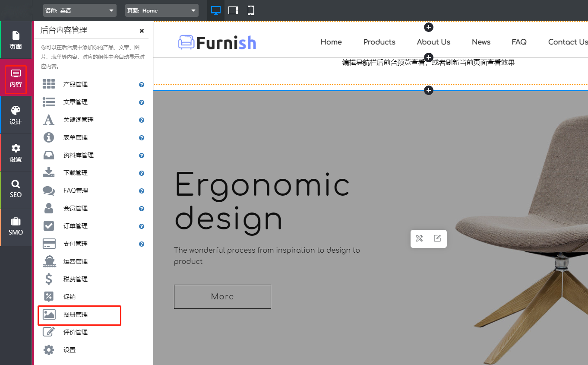The width and height of the screenshot is (588, 365).
Task: Click the pencil edit icon on banner
Action: pos(437,238)
